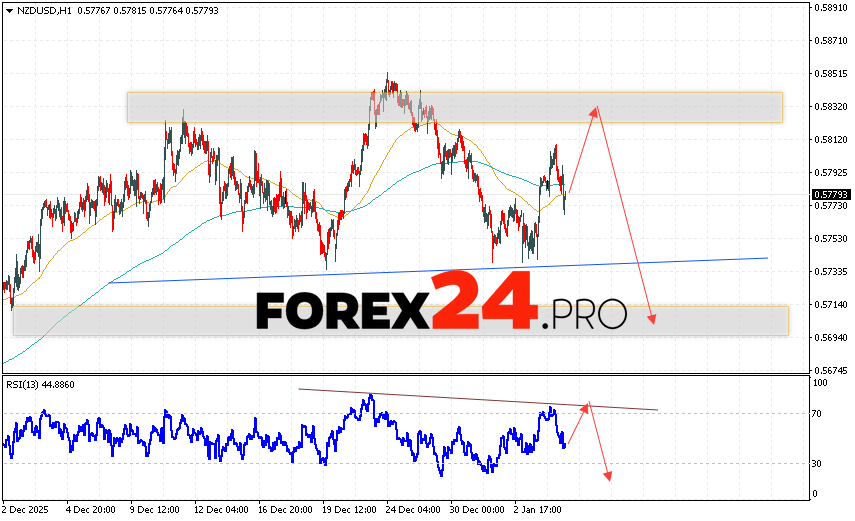This screenshot has height=521, width=855.
Task: Click the 2 Dec 2025 date label
Action: [29, 508]
